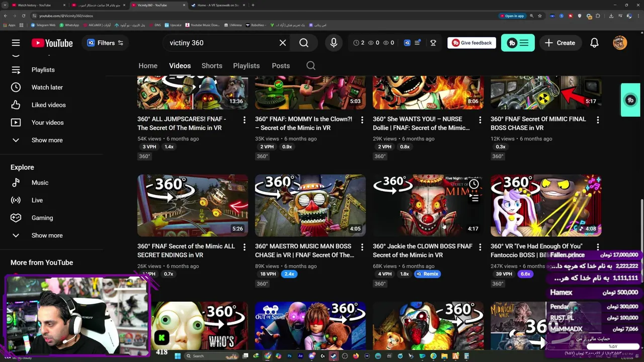Play the ALL SECRET ENDINGS video thumbnail
Viewport: 644px width, 362px height.
pyautogui.click(x=193, y=205)
